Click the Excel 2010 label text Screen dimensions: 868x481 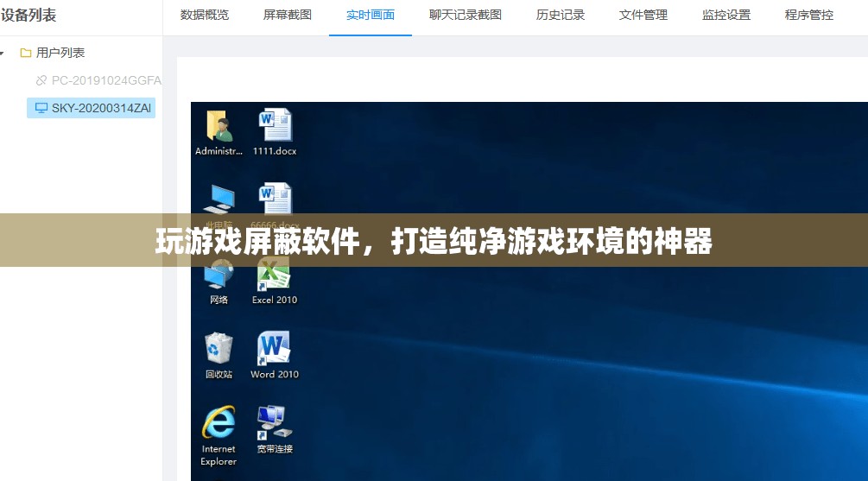coord(275,300)
